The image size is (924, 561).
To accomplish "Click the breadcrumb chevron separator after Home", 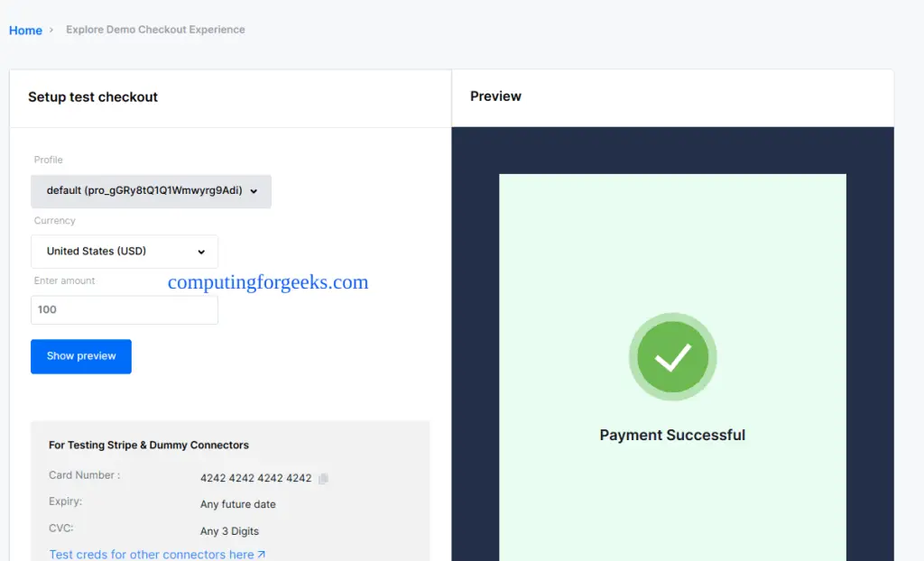I will [x=51, y=30].
